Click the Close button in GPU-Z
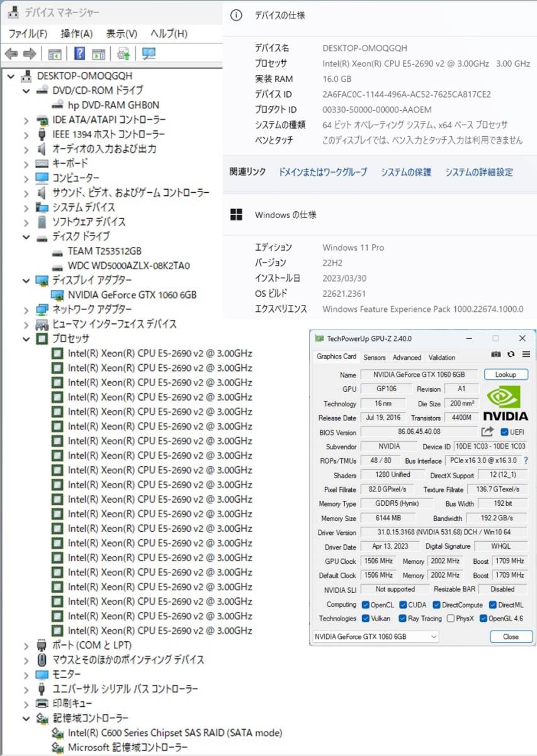The image size is (537, 756). 511,636
